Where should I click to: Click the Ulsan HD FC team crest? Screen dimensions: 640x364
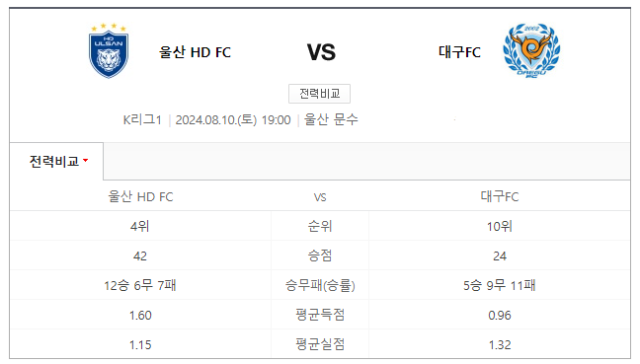(109, 50)
